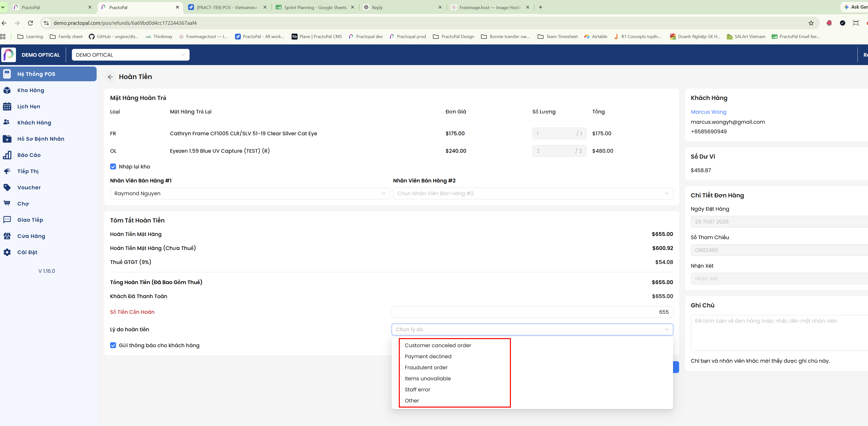This screenshot has width=868, height=426.
Task: Click the PractoPal logo in header
Action: pos(9,55)
